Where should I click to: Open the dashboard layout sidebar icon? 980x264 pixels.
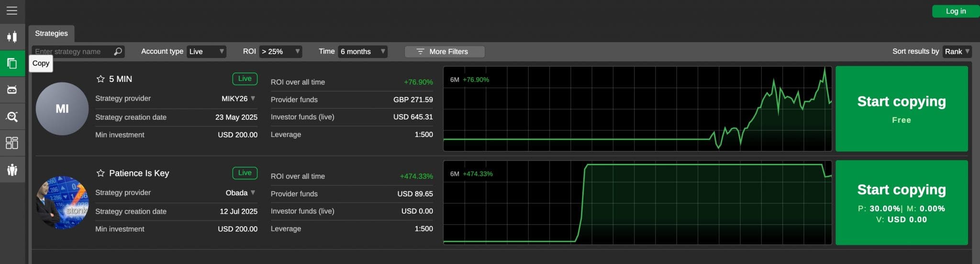tap(12, 143)
